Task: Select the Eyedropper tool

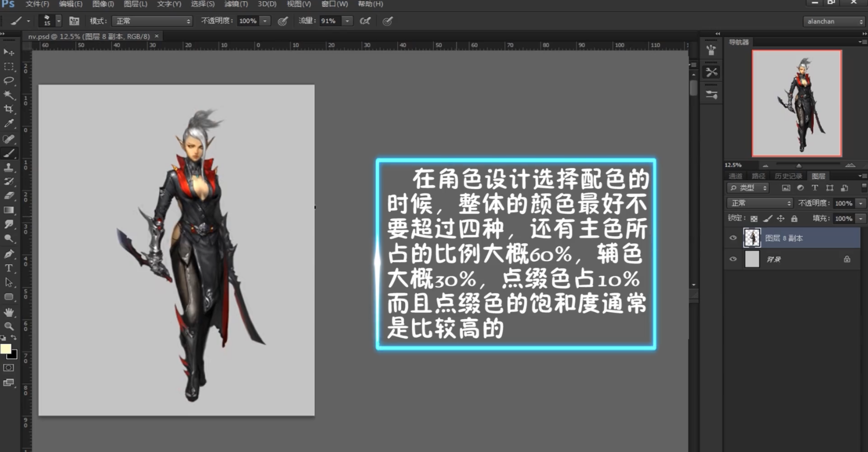Action: [x=9, y=123]
